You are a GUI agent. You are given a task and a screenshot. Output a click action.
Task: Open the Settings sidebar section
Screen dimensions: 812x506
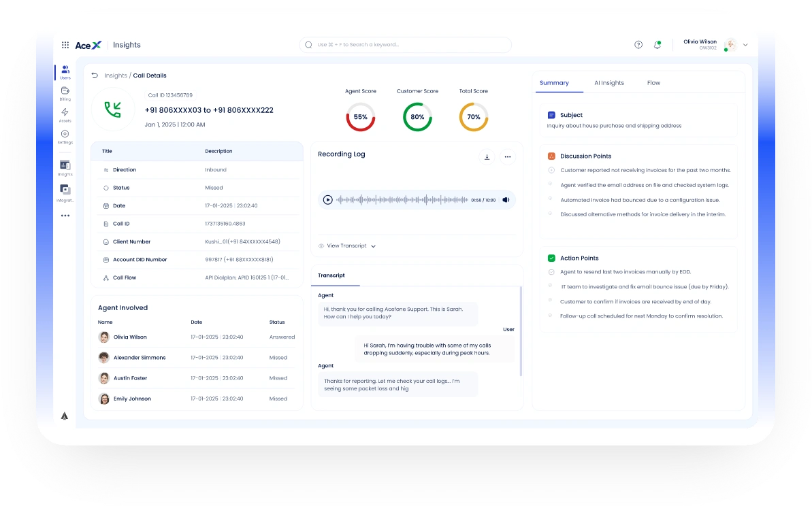point(65,137)
